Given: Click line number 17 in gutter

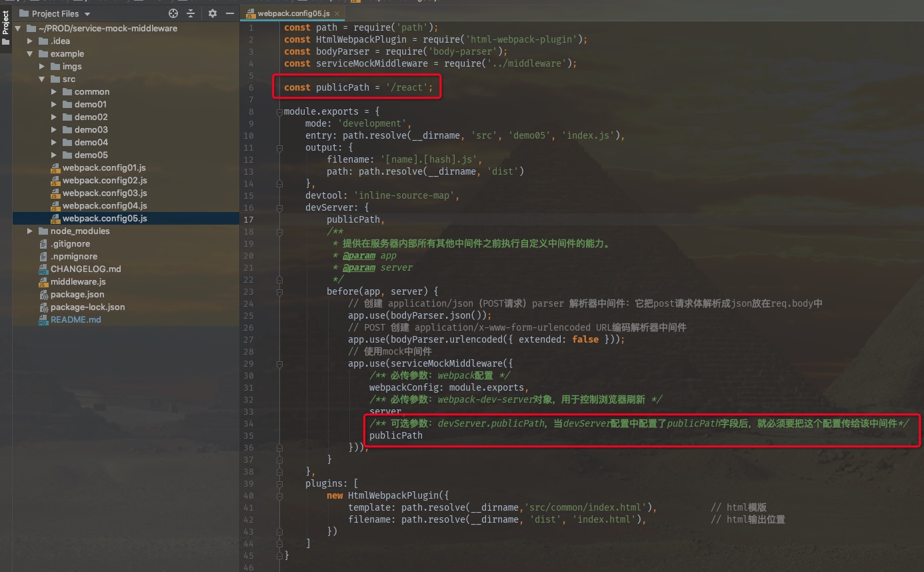Looking at the screenshot, I should (249, 219).
